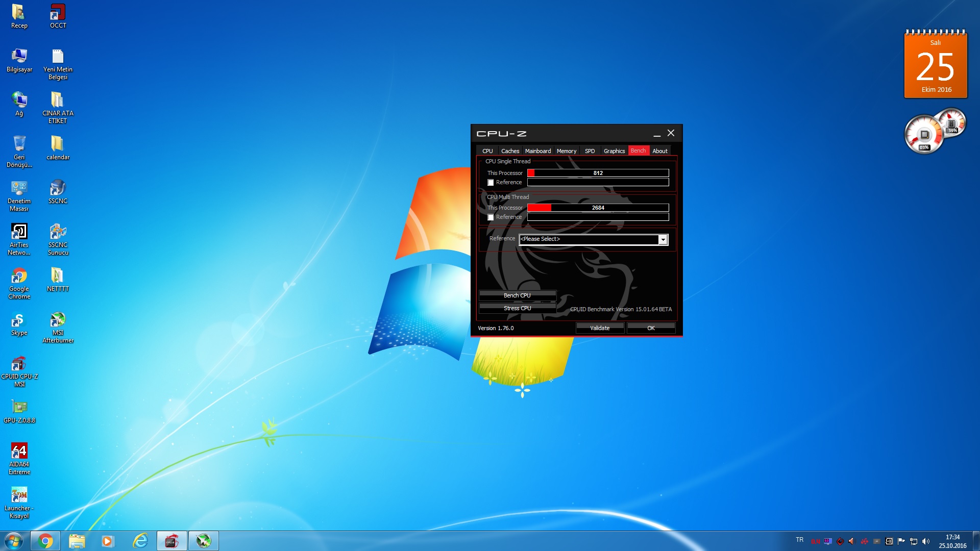The height and width of the screenshot is (551, 980).
Task: Launch Skype desktop shortcut
Action: [19, 323]
